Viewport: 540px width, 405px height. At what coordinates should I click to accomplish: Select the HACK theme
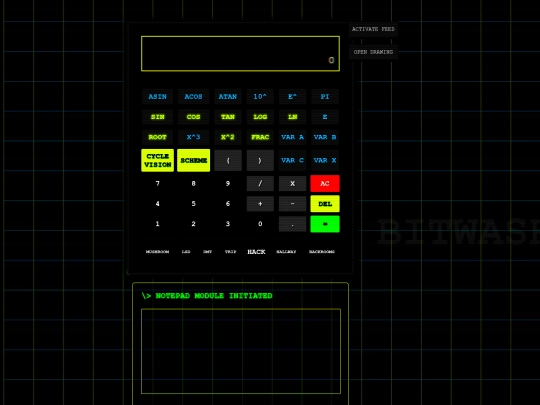256,252
